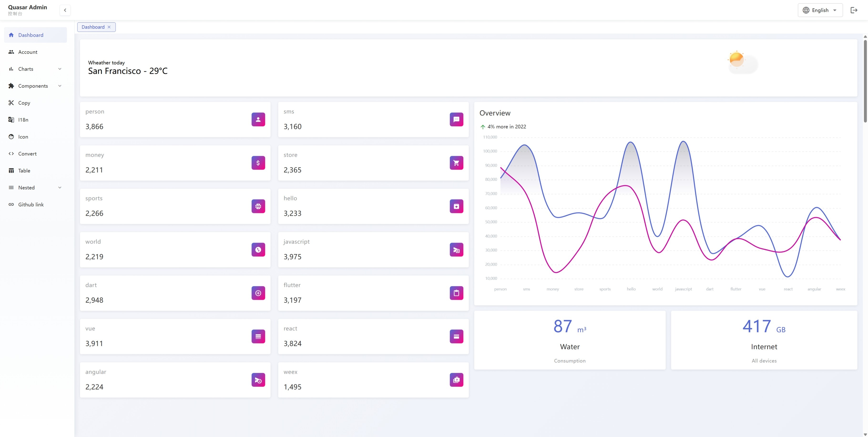The height and width of the screenshot is (437, 868).
Task: Click the sms chat bubble icon
Action: (x=456, y=119)
